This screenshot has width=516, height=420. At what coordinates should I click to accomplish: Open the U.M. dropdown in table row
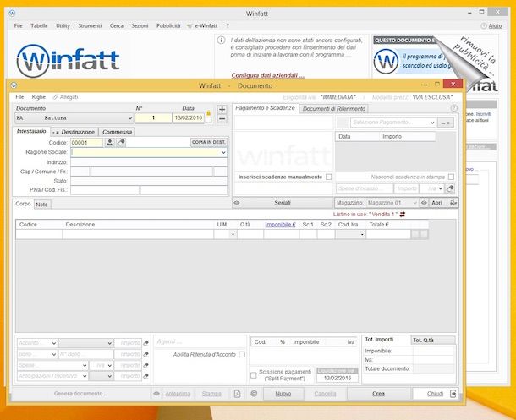pos(233,234)
